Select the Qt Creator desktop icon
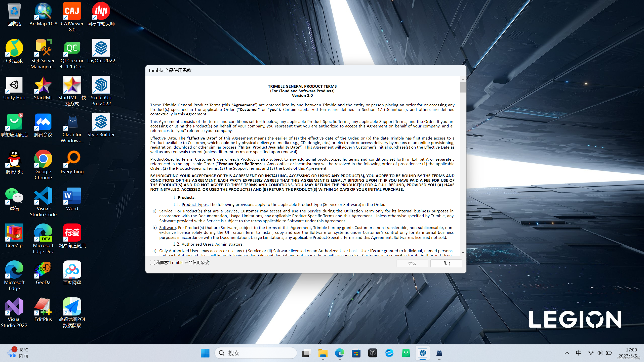 point(72,54)
